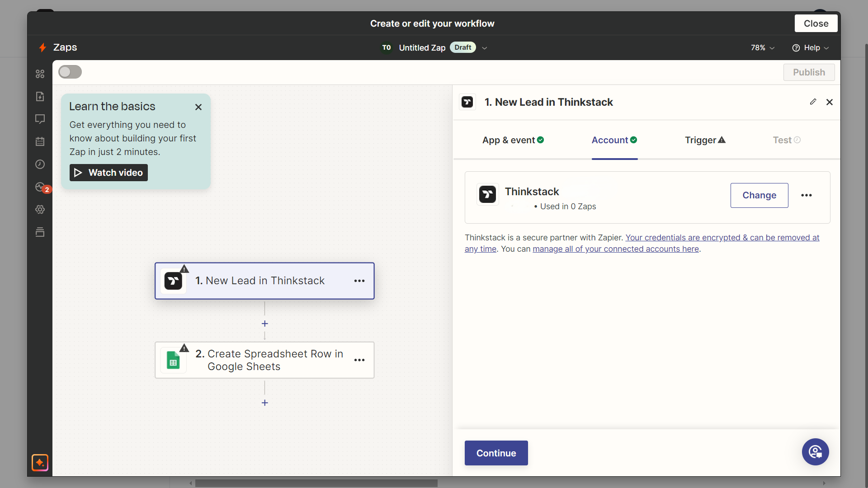This screenshot has width=868, height=488.
Task: Expand the Untitled Zap name dropdown
Action: pos(484,48)
